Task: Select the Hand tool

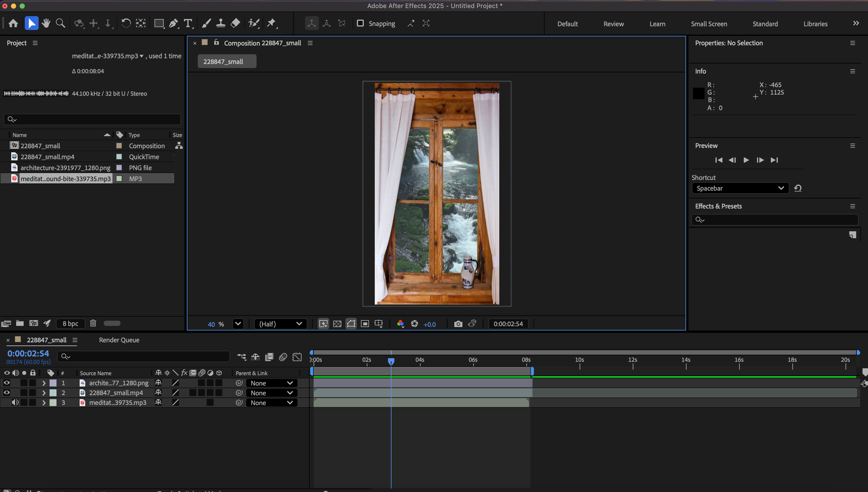Action: pyautogui.click(x=46, y=23)
